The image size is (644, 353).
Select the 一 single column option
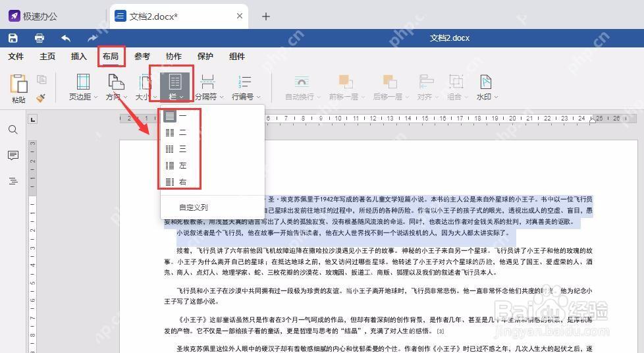click(212, 116)
